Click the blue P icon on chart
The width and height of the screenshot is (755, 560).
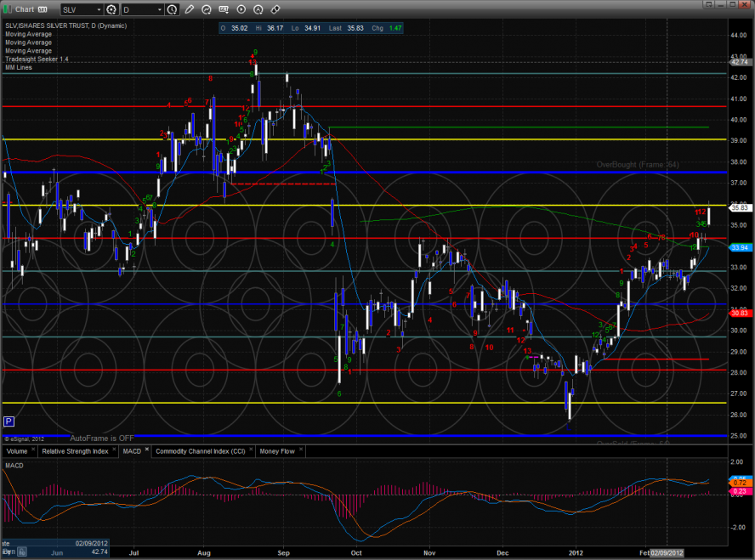click(9, 421)
